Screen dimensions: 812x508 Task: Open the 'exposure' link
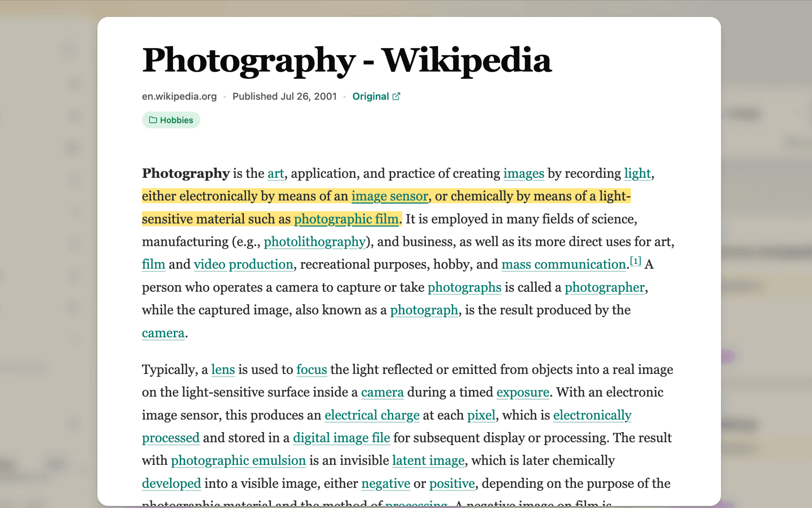click(522, 392)
